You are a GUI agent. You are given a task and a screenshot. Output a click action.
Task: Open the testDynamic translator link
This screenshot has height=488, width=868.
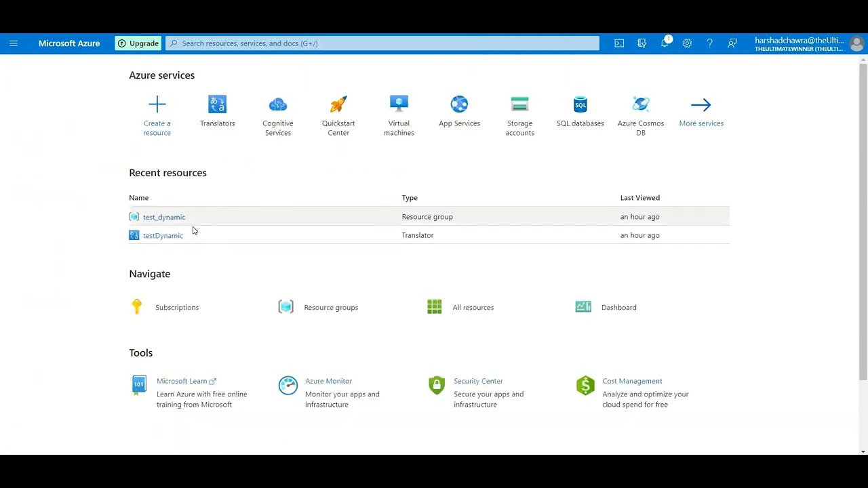click(x=163, y=235)
